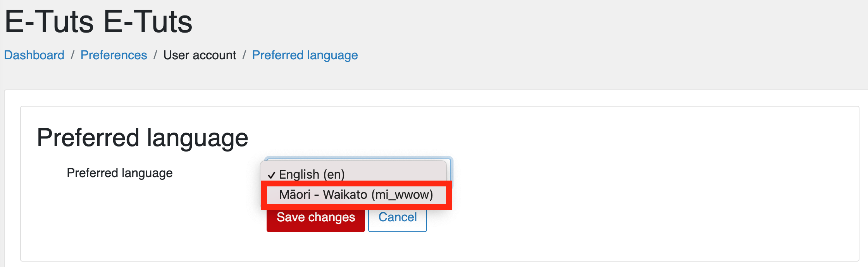Choose Māori - Waikato (mi_wwow) from the list
868x267 pixels.
(356, 195)
